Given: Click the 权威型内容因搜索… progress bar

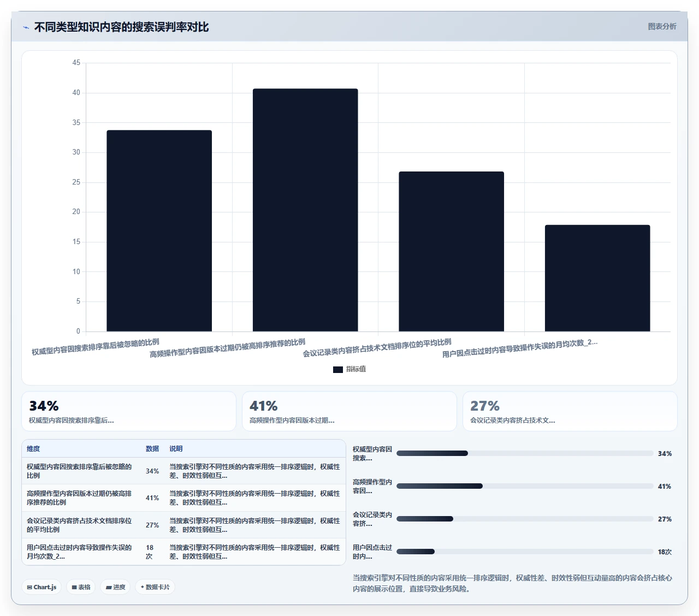Looking at the screenshot, I should pyautogui.click(x=525, y=453).
